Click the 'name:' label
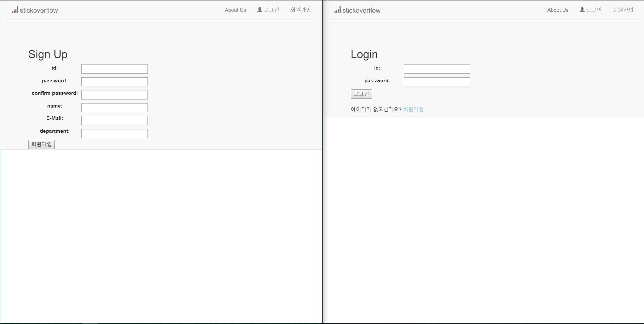Image resolution: width=644 pixels, height=324 pixels. tap(55, 106)
